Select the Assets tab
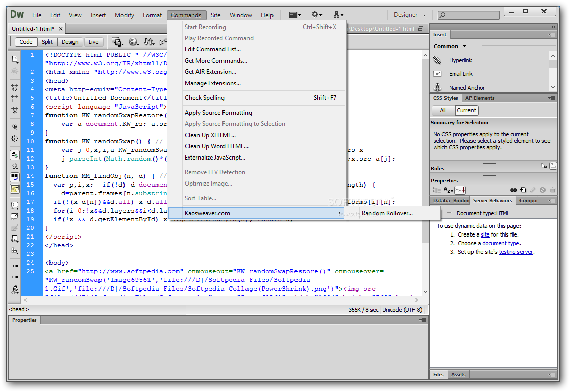Image resolution: width=570 pixels, height=392 pixels. coord(458,374)
